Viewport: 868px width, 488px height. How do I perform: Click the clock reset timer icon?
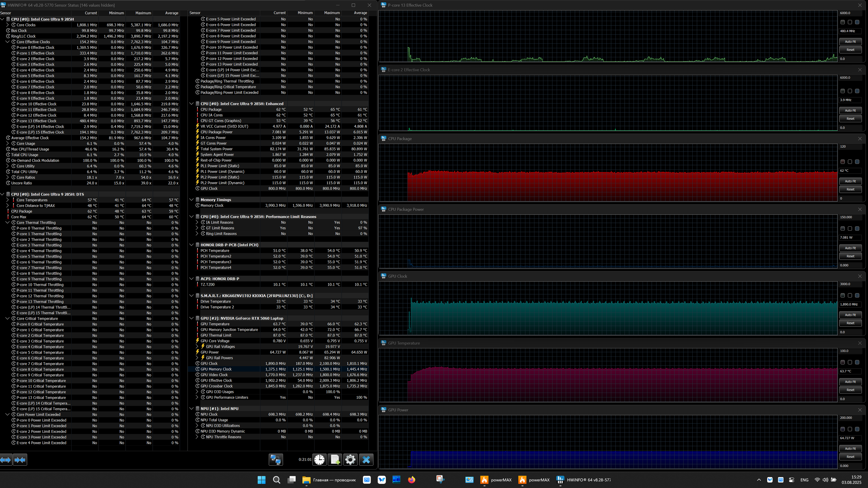click(x=319, y=460)
